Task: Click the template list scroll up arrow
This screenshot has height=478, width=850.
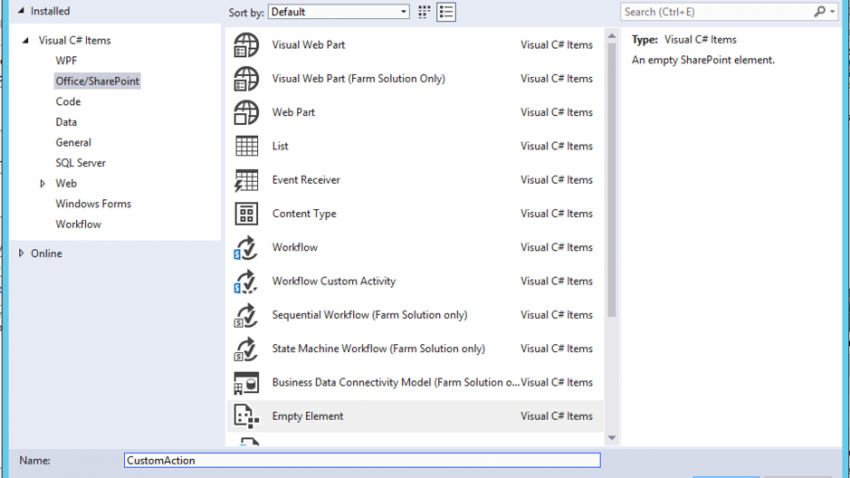Action: (612, 36)
